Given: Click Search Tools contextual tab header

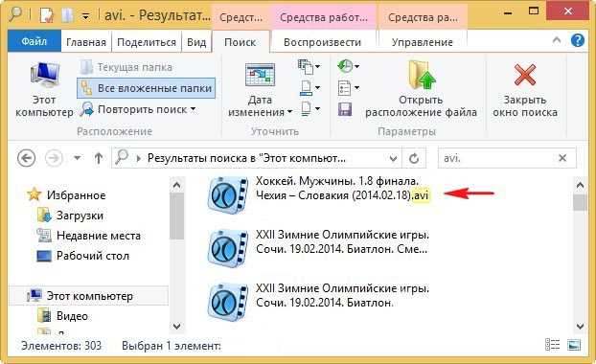Looking at the screenshot, I should pos(241,17).
